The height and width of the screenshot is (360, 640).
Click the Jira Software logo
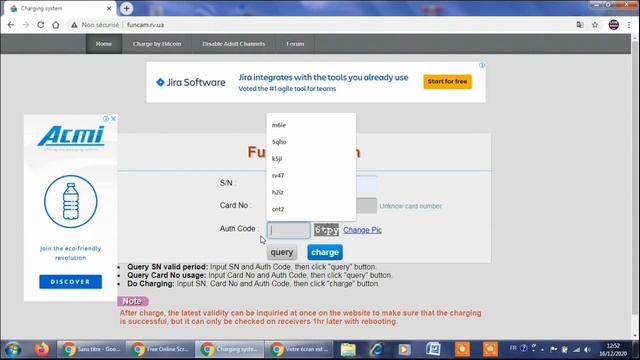pyautogui.click(x=191, y=82)
